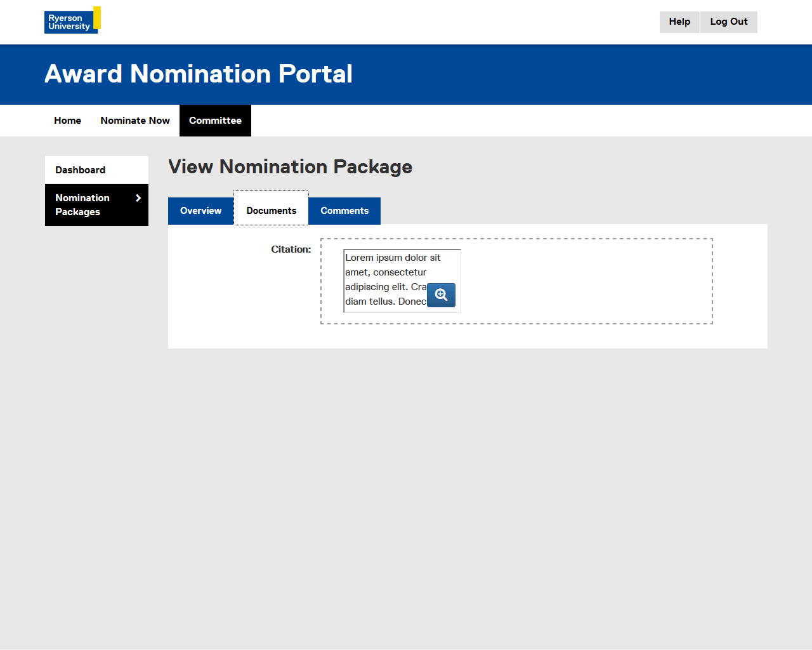This screenshot has height=650, width=812.
Task: Select the Documents tab
Action: tap(271, 211)
